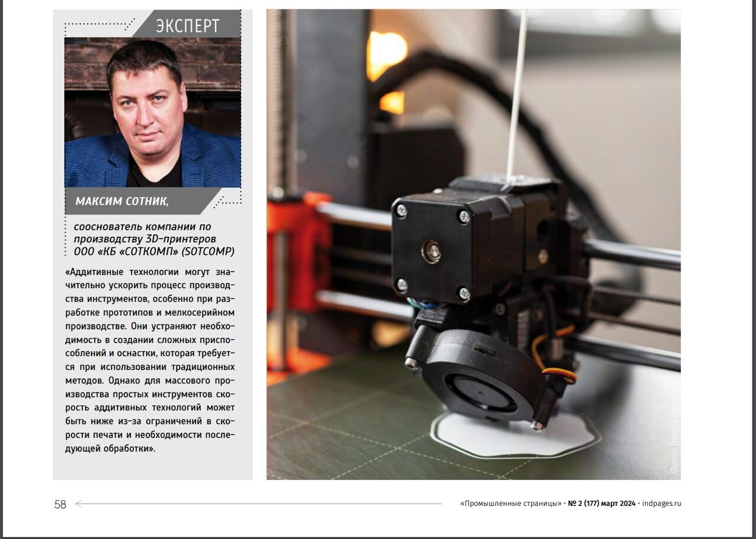The height and width of the screenshot is (539, 756).
Task: Click «Промышленные страницы» magazine title in footer
Action: coord(510,504)
